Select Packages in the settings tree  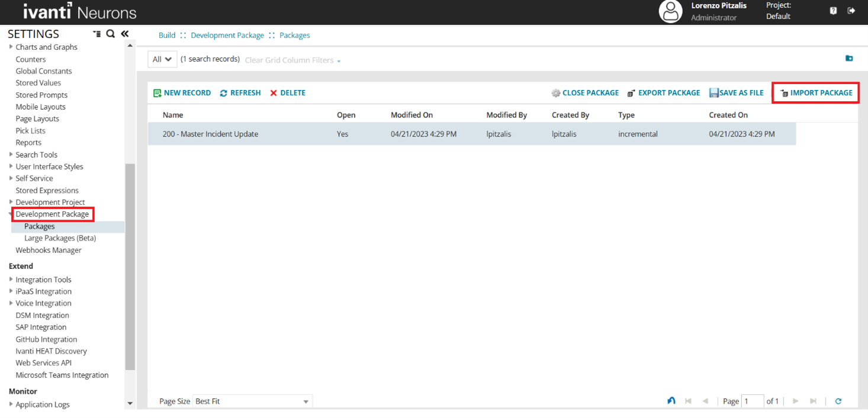pos(40,226)
